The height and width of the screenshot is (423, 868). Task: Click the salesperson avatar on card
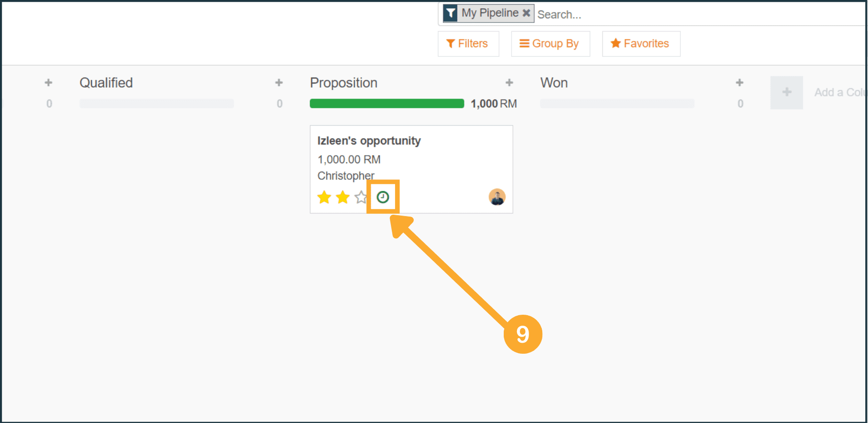pyautogui.click(x=497, y=197)
